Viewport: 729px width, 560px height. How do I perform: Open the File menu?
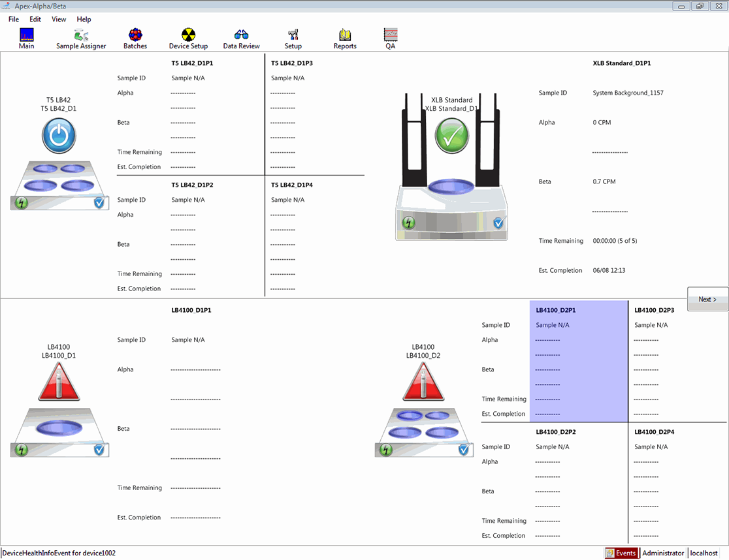pos(14,20)
